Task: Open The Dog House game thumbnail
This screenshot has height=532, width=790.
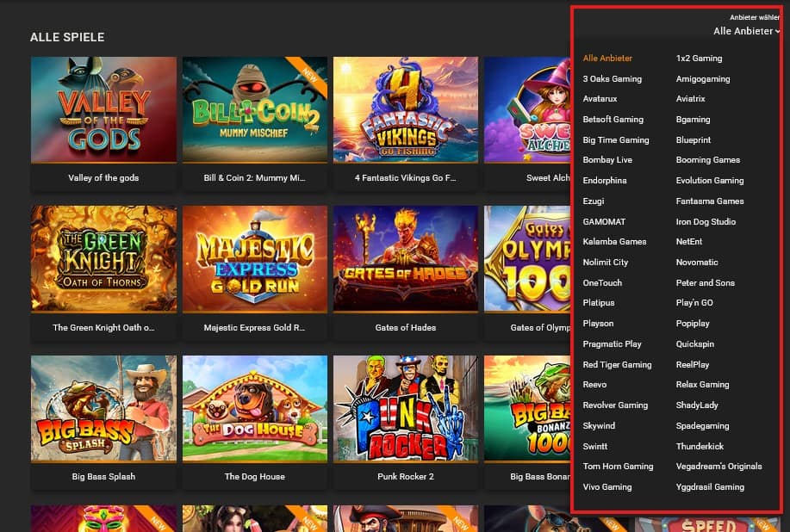Action: pyautogui.click(x=254, y=408)
